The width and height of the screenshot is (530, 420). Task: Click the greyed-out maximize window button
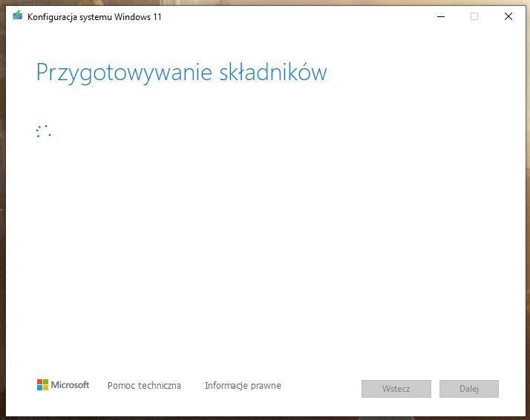(474, 16)
